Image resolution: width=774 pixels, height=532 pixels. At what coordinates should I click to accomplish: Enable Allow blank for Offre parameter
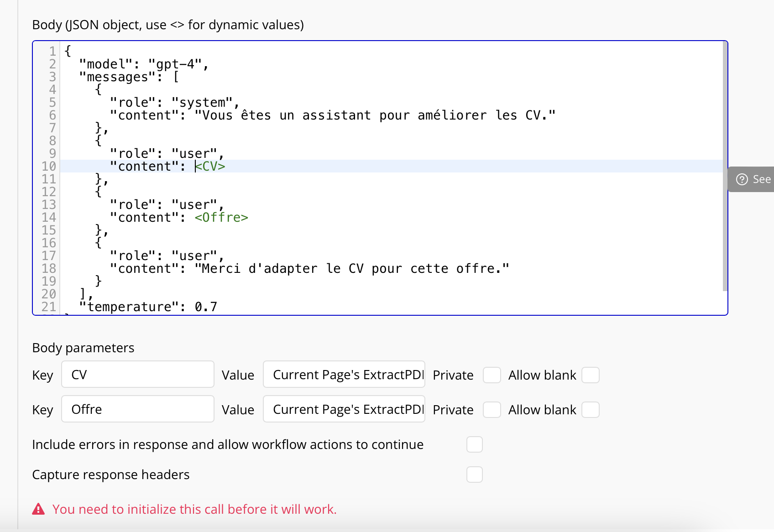click(x=590, y=410)
